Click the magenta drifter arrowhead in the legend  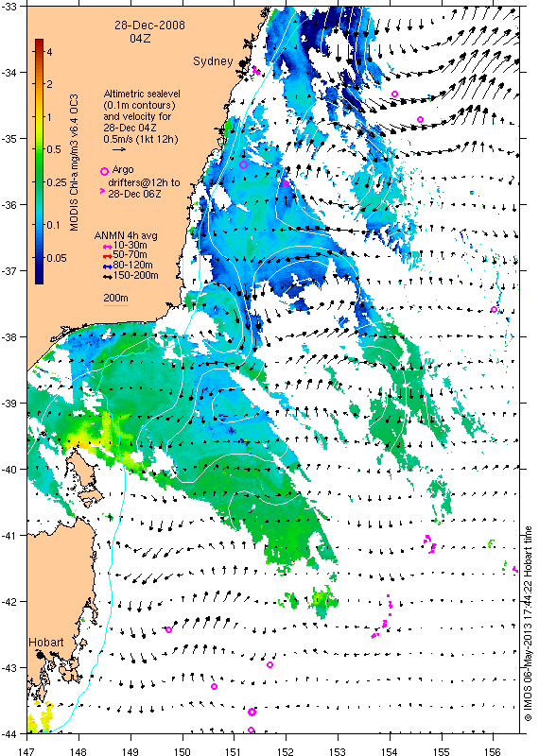pos(102,192)
